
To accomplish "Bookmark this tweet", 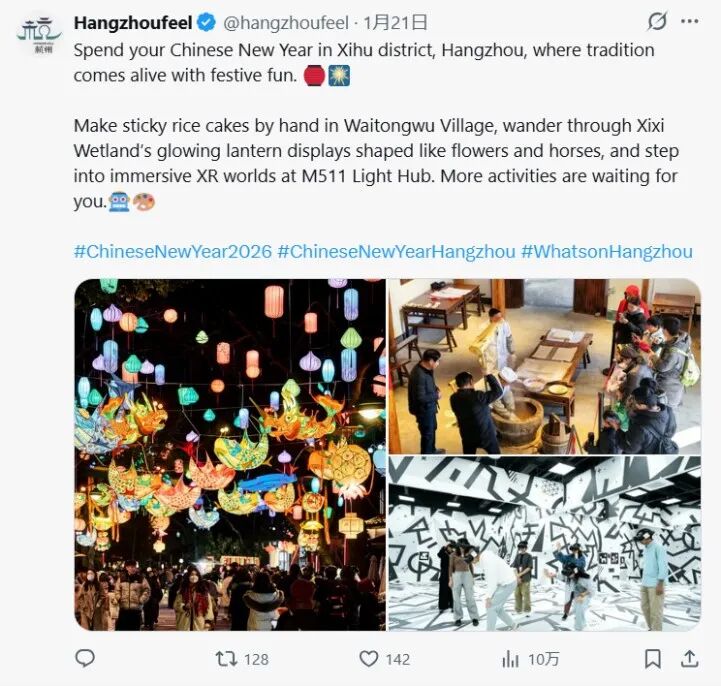I will point(653,659).
